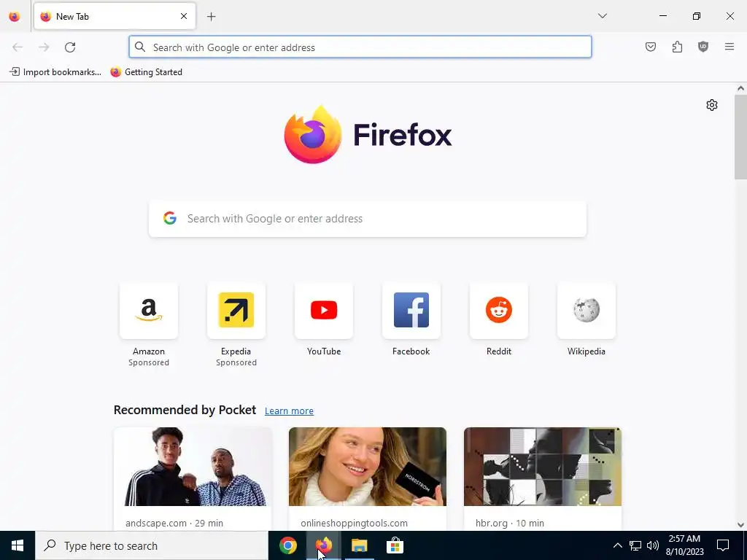Reload the current page
The image size is (747, 560).
(x=70, y=47)
